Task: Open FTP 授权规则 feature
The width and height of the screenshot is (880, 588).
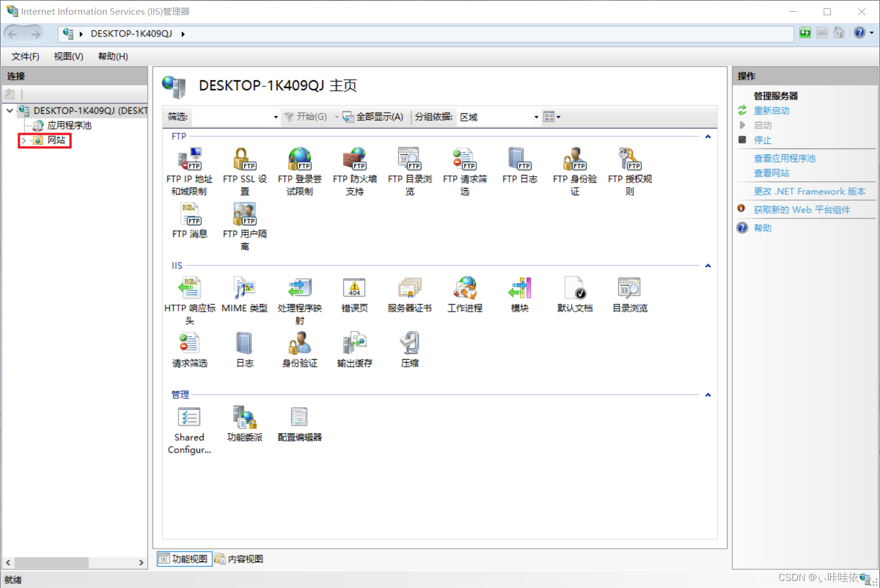Action: pyautogui.click(x=630, y=171)
